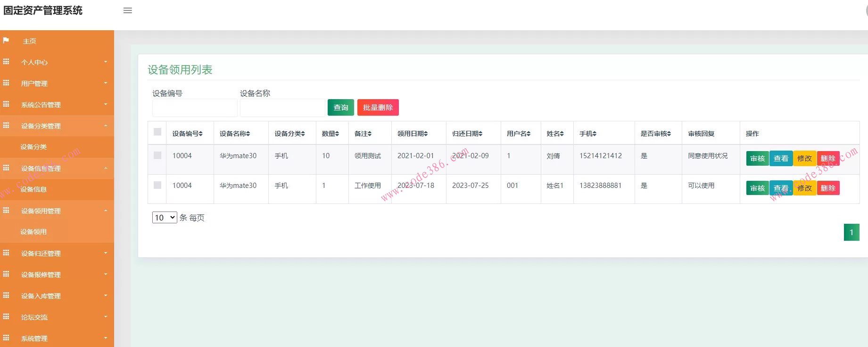
Task: Click the grid icon beside 个人中心
Action: coord(6,62)
